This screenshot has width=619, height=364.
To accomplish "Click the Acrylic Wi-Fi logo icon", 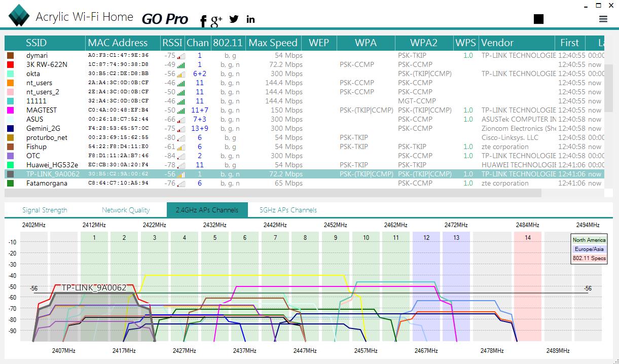I will (x=19, y=15).
